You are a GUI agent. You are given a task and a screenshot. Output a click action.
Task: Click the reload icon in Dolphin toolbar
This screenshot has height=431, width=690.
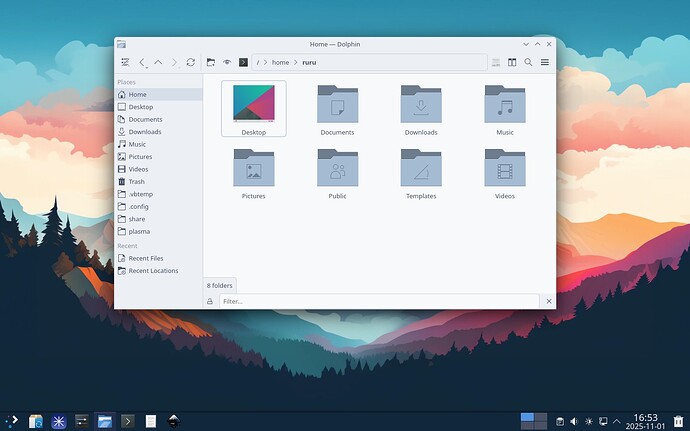190,62
